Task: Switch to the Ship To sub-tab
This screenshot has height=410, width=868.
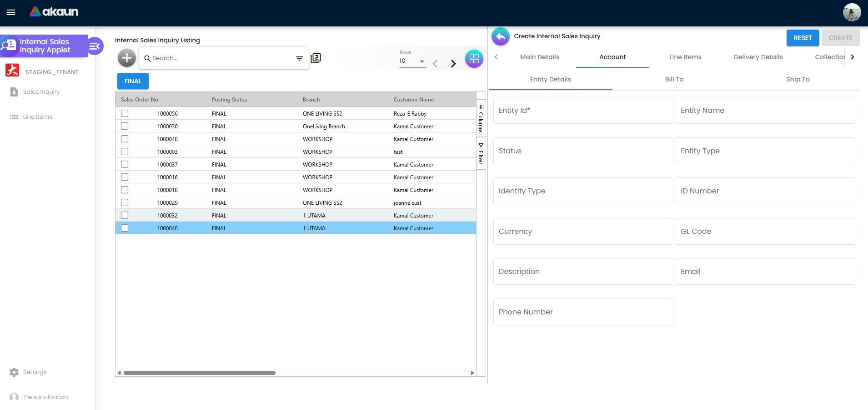Action: tap(798, 79)
